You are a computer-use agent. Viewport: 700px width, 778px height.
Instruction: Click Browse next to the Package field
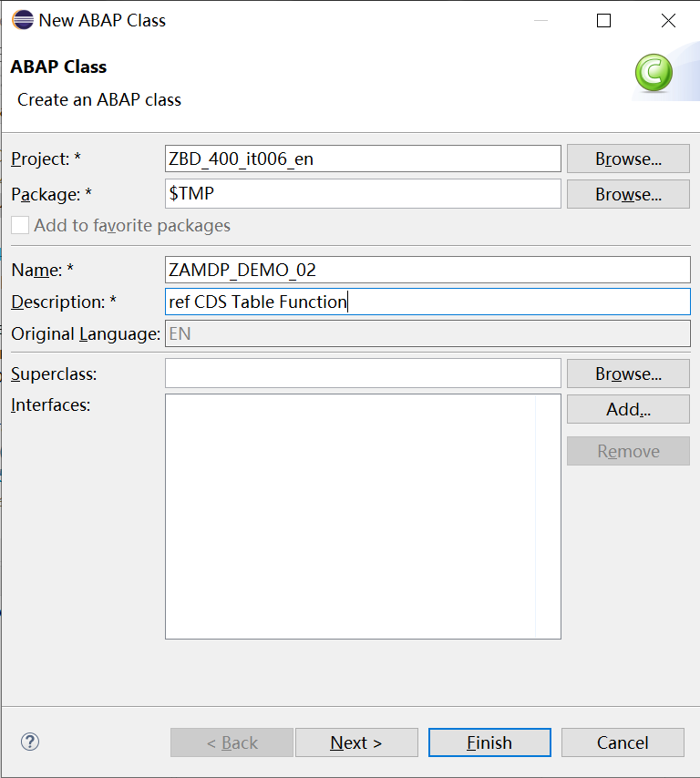tap(628, 194)
